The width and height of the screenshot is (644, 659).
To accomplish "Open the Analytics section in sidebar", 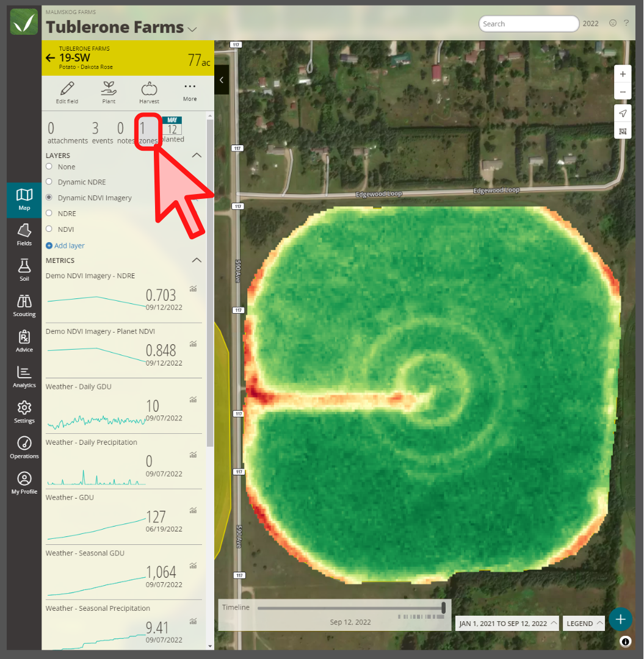I will click(x=24, y=377).
